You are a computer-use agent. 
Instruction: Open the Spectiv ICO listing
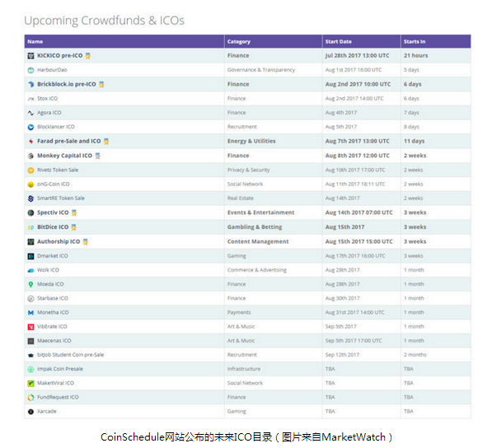pyautogui.click(x=53, y=212)
